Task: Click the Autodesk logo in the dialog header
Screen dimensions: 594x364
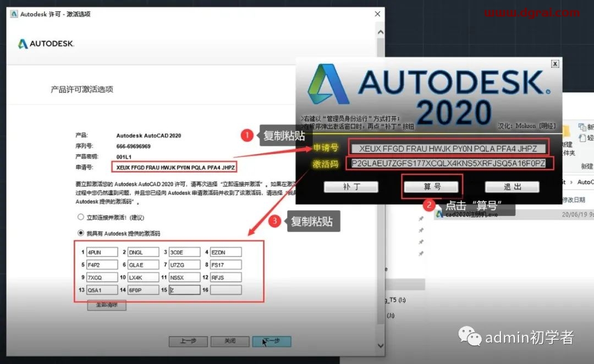Action: pos(46,43)
